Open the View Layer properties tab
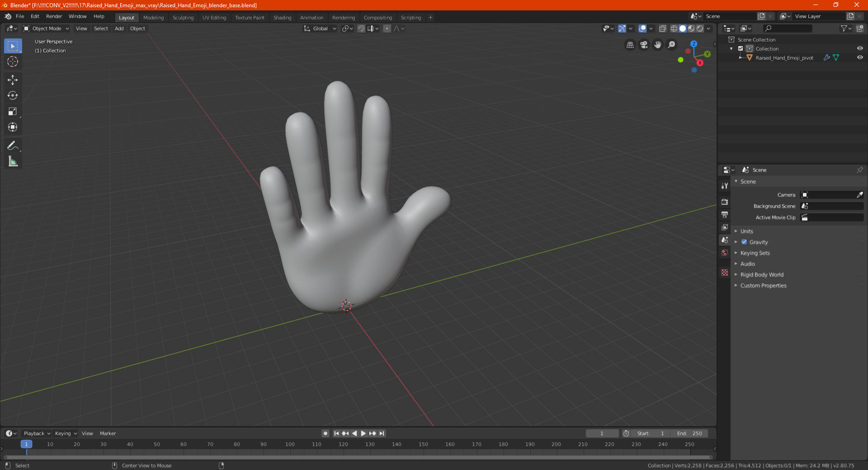Viewport: 868px width, 470px height. 725,227
